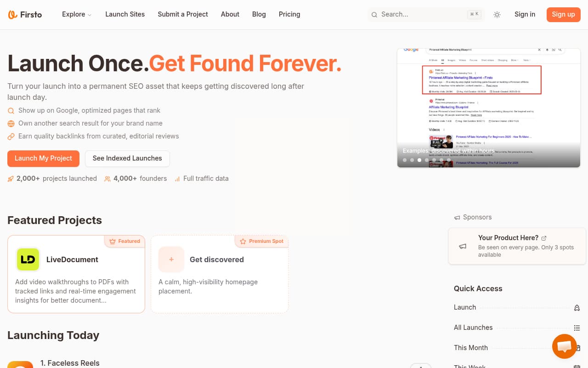Open the LiveDocument featured project card
The height and width of the screenshot is (368, 588).
[76, 274]
